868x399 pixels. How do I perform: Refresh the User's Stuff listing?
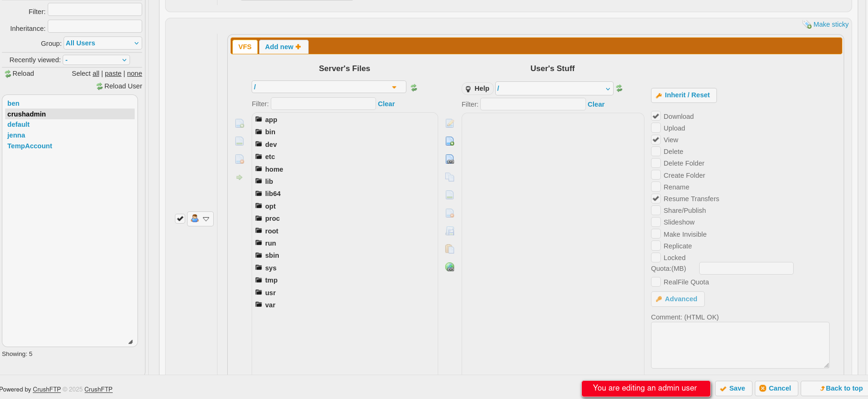click(619, 88)
